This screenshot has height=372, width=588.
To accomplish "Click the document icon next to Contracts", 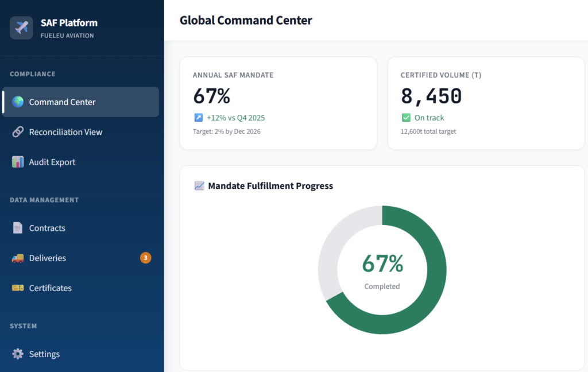I will click(x=18, y=228).
